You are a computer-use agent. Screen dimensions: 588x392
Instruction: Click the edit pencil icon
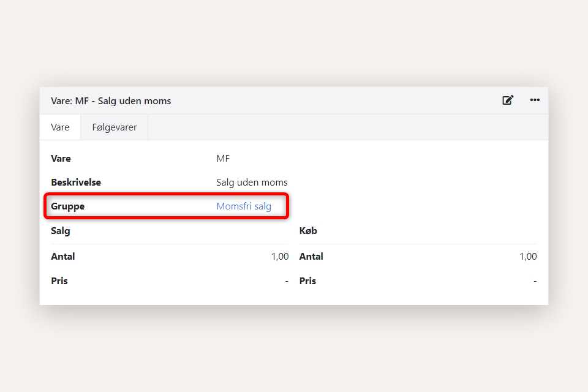[508, 100]
